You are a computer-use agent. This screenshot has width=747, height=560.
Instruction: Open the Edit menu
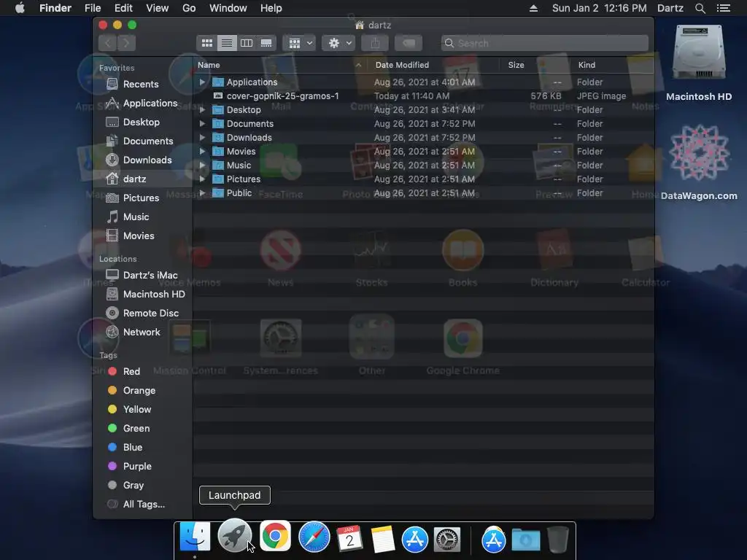point(123,8)
